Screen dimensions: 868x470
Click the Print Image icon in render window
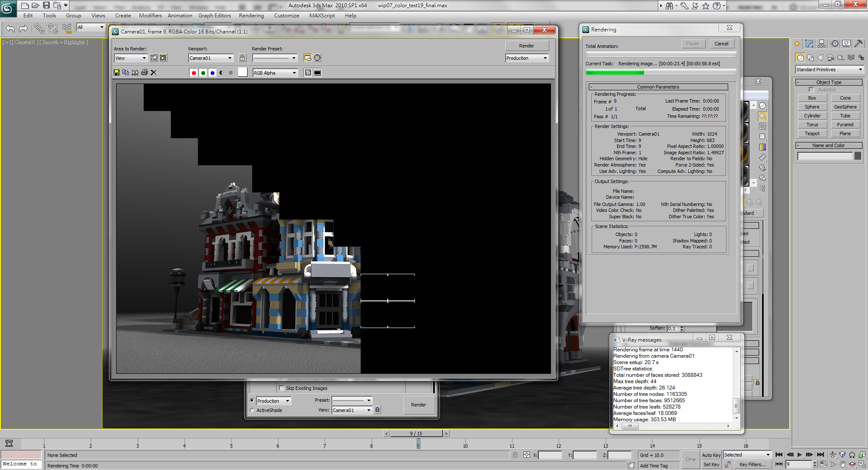[144, 72]
